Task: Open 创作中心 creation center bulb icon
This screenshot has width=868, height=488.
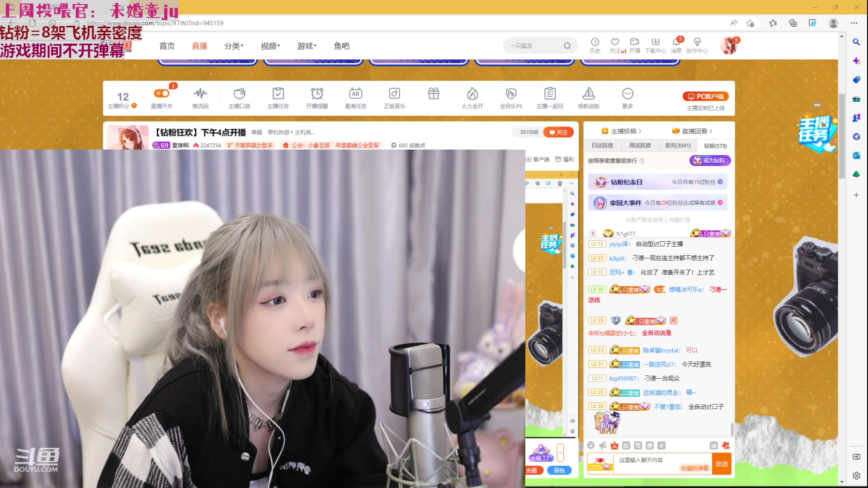Action: [x=697, y=42]
